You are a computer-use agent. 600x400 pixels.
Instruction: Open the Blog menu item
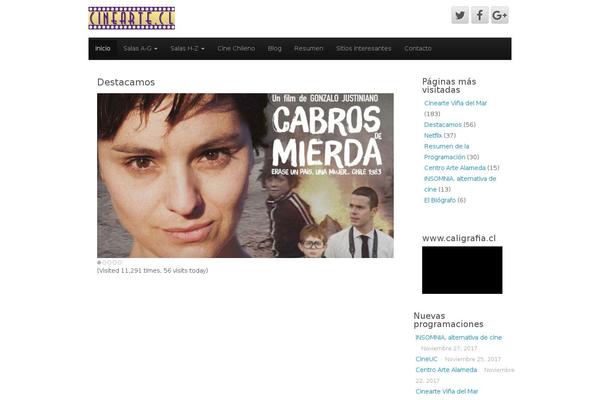coord(274,49)
